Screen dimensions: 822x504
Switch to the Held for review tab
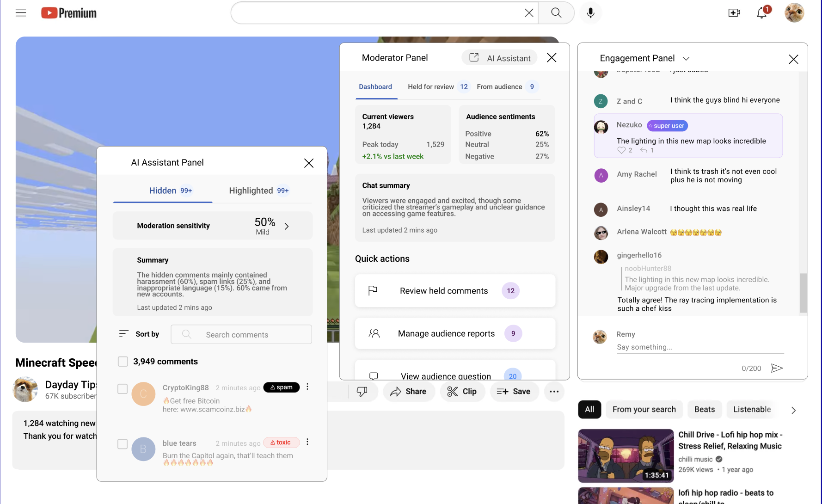431,87
